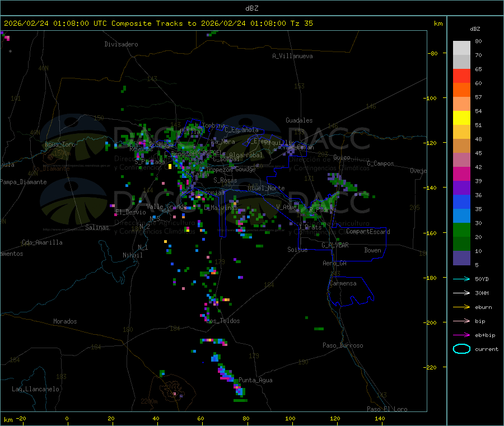The image size is (504, 426).
Task: Pick the light blue 30-35 dBZ swatch
Action: [x=461, y=216]
